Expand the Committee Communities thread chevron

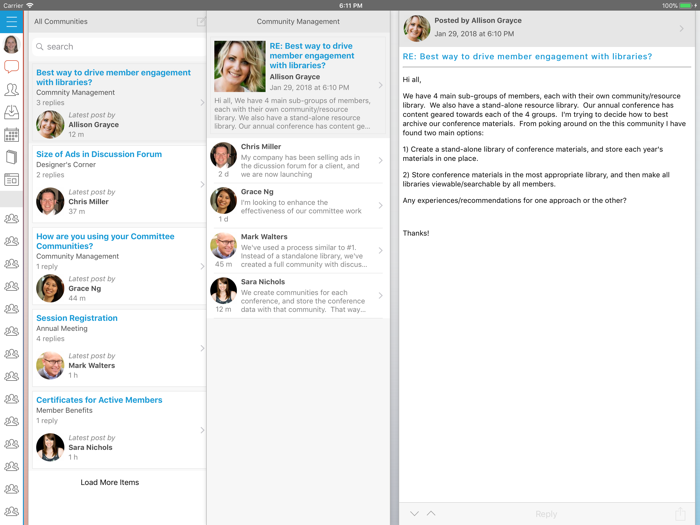pyautogui.click(x=202, y=267)
